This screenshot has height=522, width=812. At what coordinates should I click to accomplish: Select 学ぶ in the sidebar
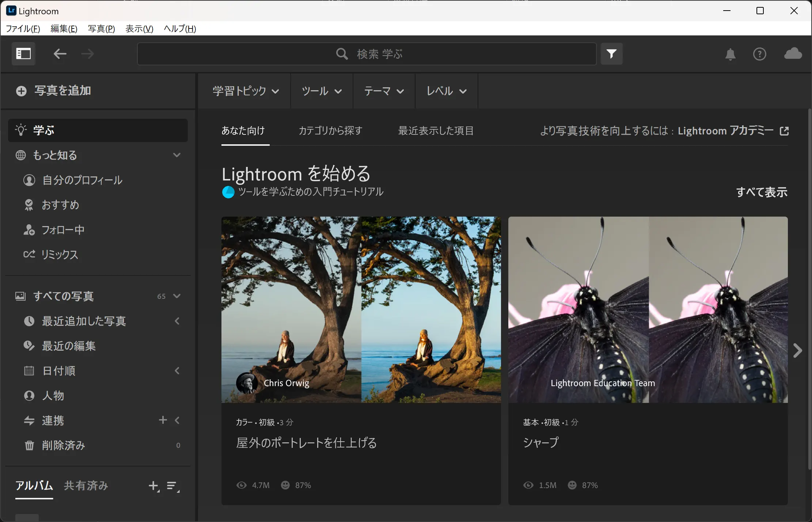coord(98,130)
